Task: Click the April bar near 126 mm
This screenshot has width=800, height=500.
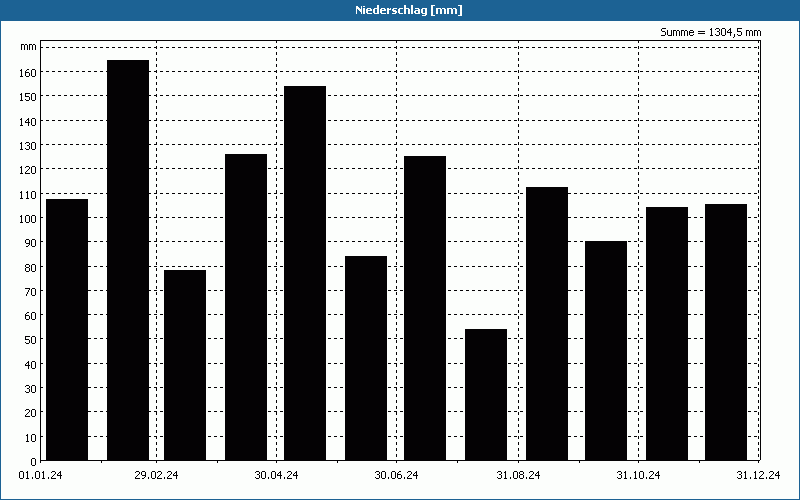Action: (246, 307)
